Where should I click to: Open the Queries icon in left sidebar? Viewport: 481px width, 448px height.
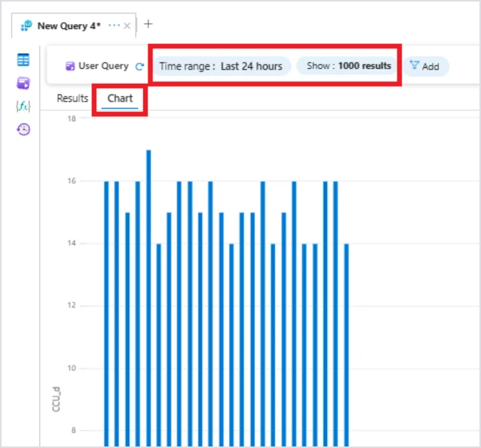pos(23,83)
